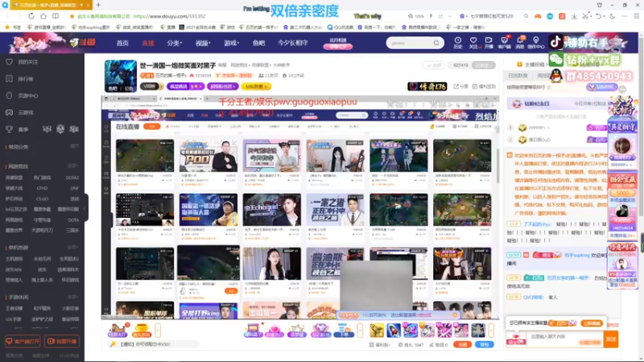Open 鱼吧 in the navigation bar
Viewport: 644px width, 362px height.
point(258,43)
